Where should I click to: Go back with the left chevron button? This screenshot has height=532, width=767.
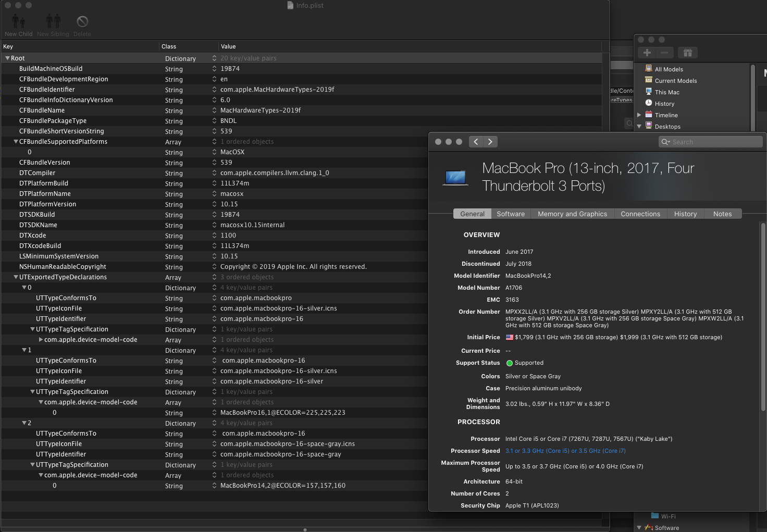(476, 142)
